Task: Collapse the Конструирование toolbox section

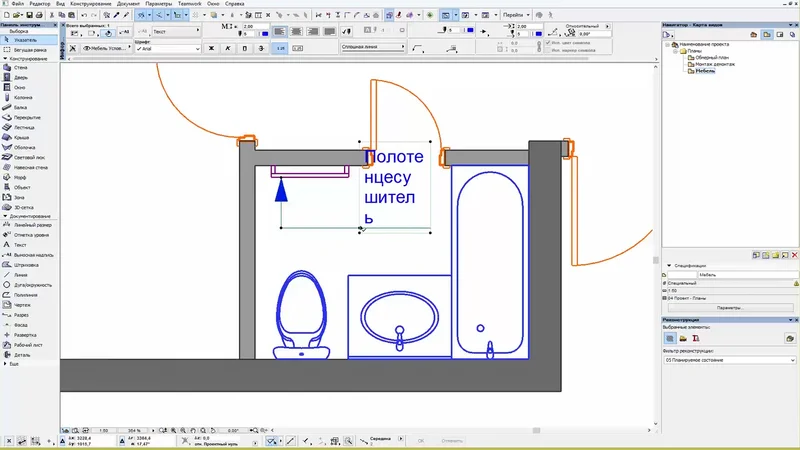Action: tap(5, 59)
